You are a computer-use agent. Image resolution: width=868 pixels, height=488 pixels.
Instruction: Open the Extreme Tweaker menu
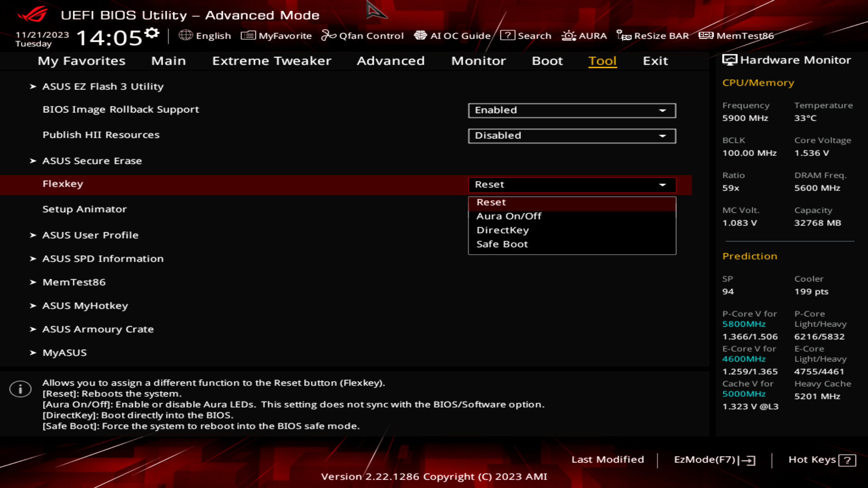[271, 61]
